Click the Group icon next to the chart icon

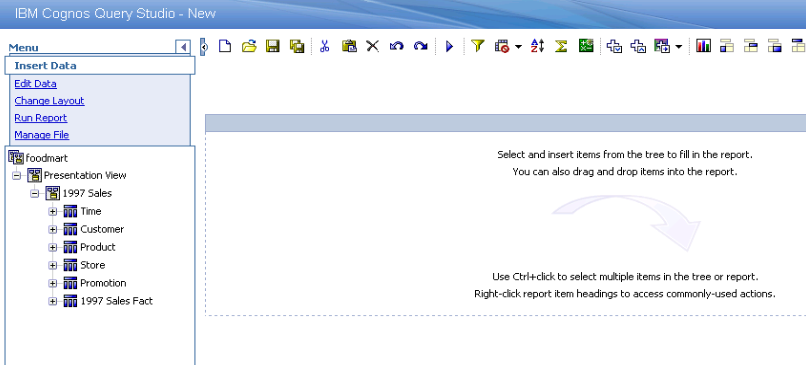click(727, 46)
